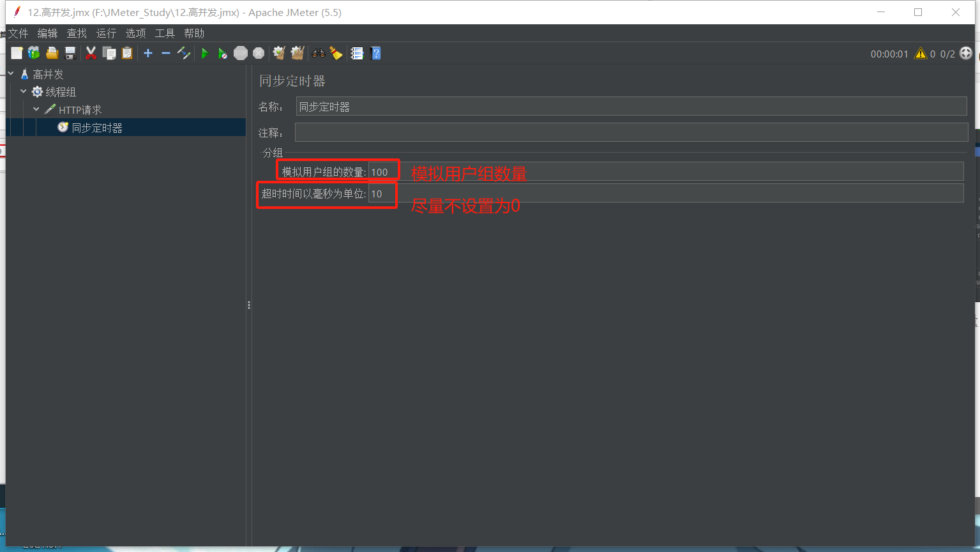Open the 文件 menu

coord(18,33)
